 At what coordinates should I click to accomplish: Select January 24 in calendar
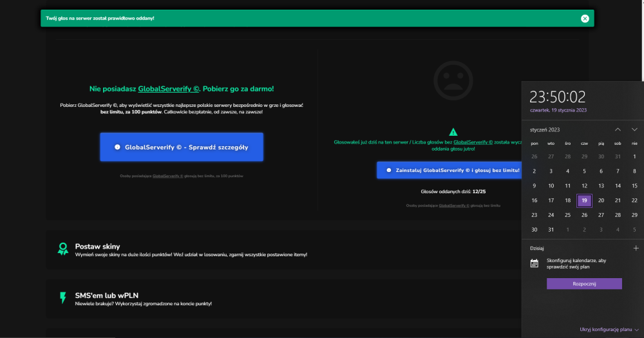pos(551,215)
